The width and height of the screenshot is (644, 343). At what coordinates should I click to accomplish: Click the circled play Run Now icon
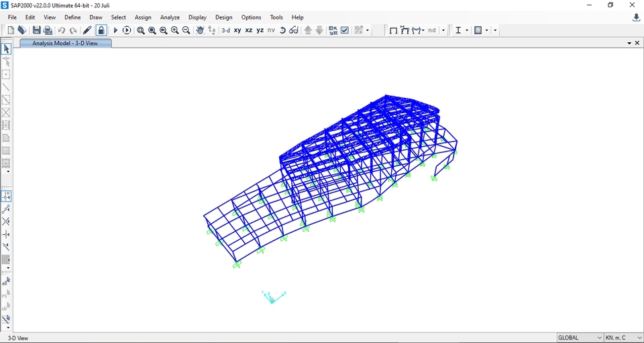[x=127, y=30]
